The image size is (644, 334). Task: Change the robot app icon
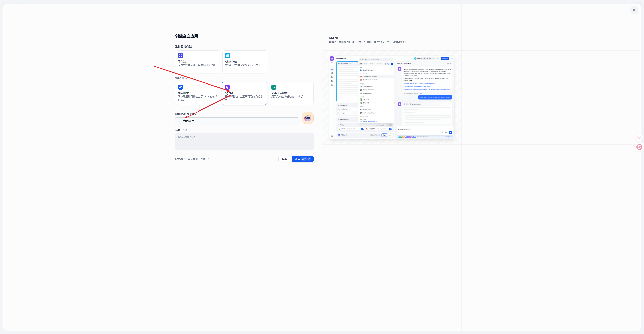coord(308,118)
